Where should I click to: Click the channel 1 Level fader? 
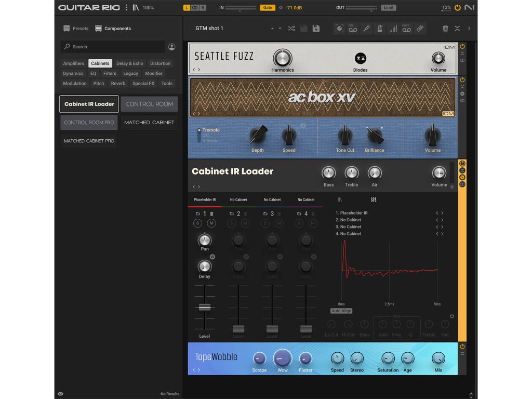(x=205, y=307)
